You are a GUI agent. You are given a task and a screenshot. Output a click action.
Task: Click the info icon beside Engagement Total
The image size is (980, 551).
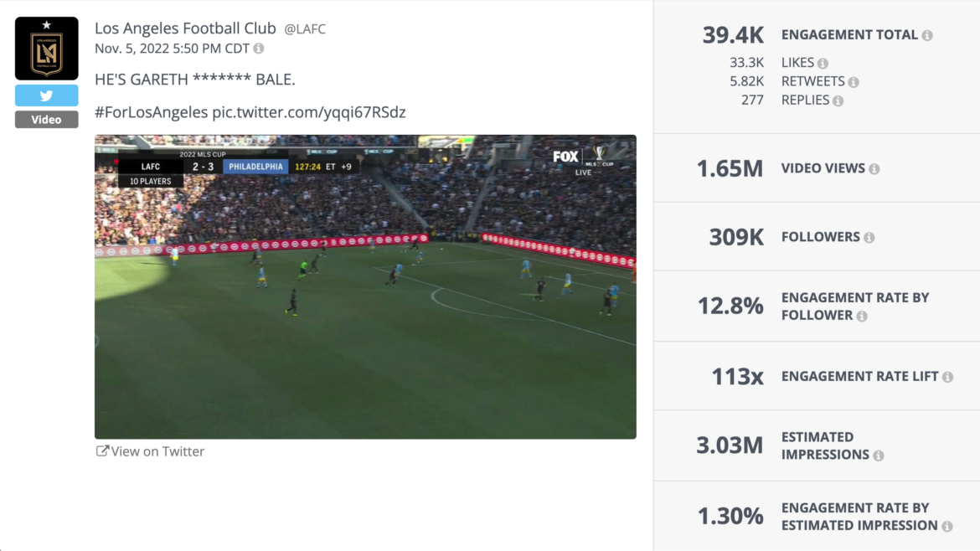tap(927, 35)
